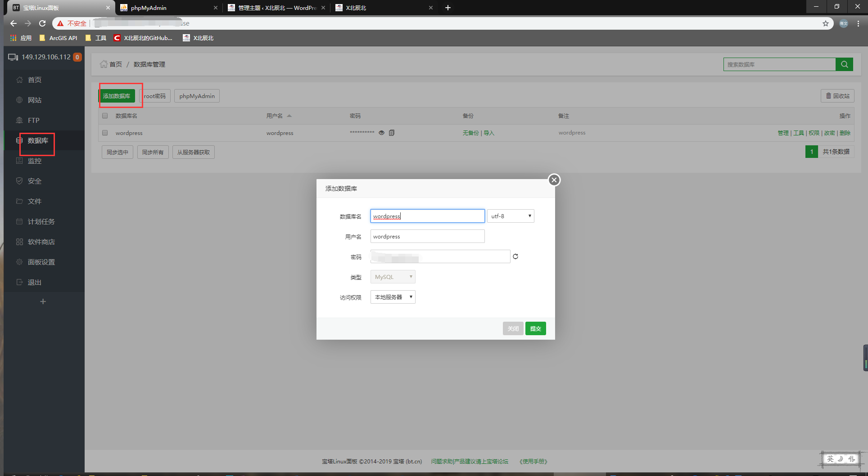The width and height of the screenshot is (868, 476).
Task: Bookmark this page with star icon
Action: [826, 23]
